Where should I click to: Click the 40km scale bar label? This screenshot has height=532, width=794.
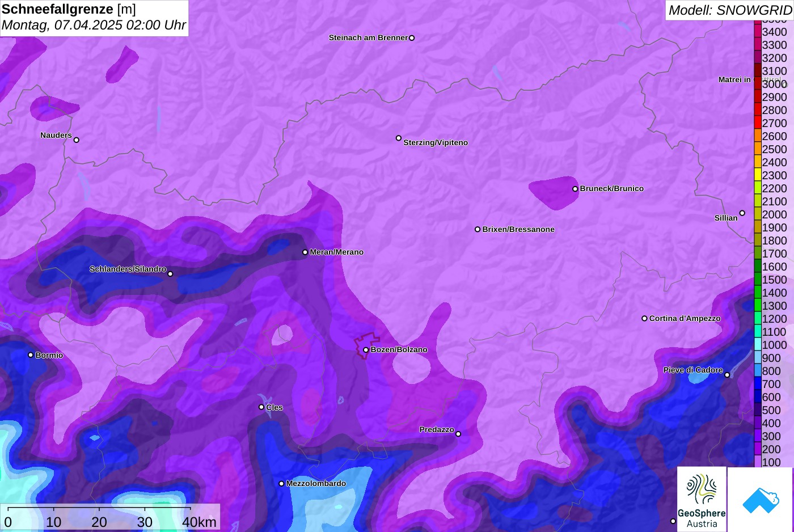pos(200,522)
